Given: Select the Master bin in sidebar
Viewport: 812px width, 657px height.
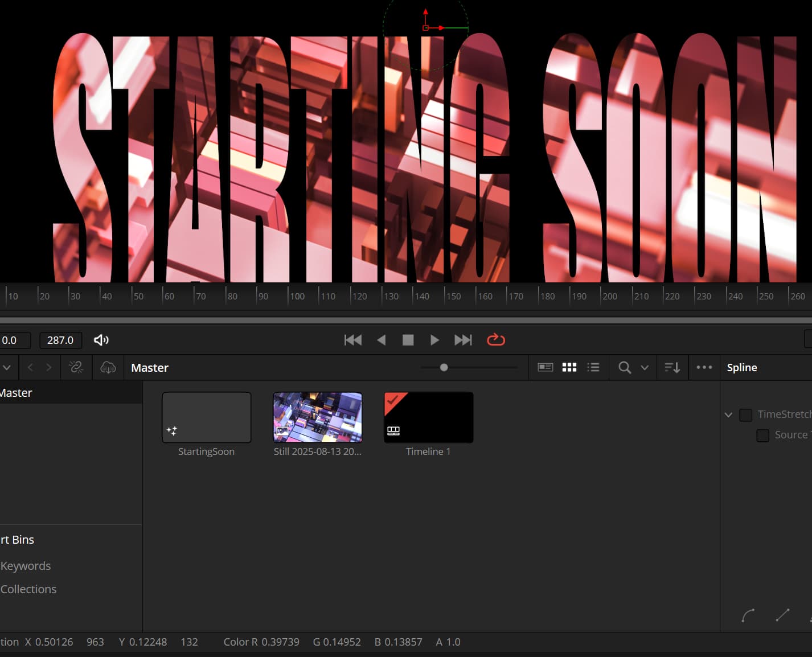Looking at the screenshot, I should tap(17, 393).
